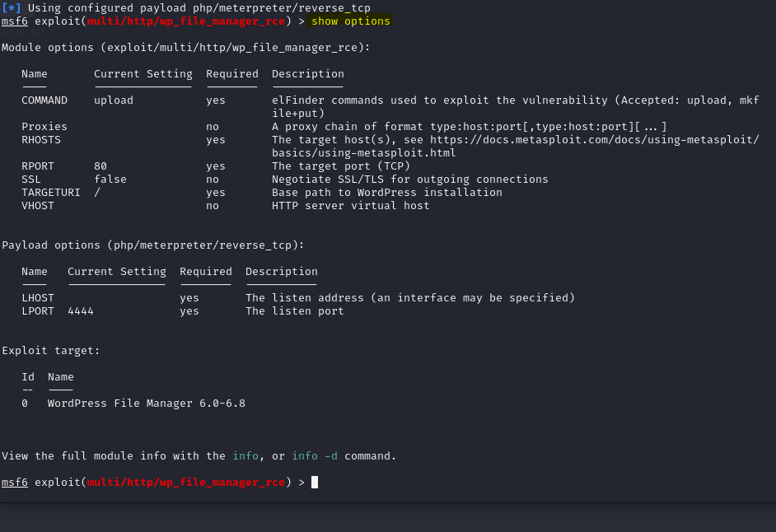Screen dimensions: 776x532
Task: Click 'Negotiate SSL/TLS for outgoing connections' description
Action: (x=409, y=180)
